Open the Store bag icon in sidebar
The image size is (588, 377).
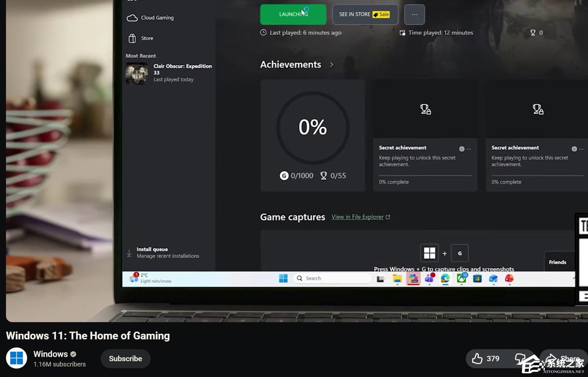point(132,38)
